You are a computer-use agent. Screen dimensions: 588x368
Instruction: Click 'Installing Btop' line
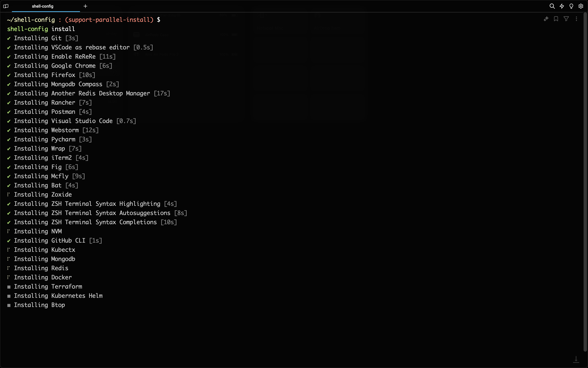(x=36, y=305)
